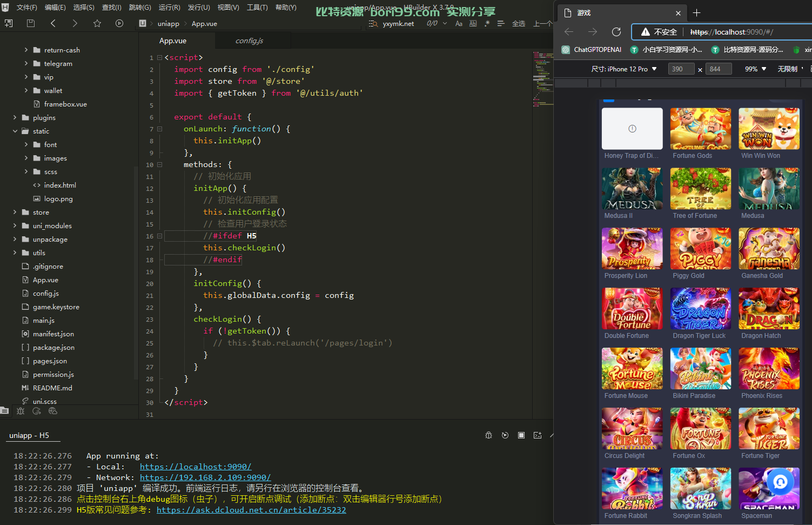This screenshot has height=525, width=812.
Task: Click the run play icon in HBuilder toolbar
Action: coord(119,23)
